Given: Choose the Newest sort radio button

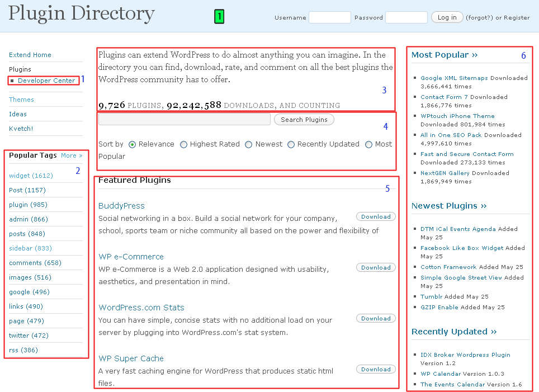Looking at the screenshot, I should (248, 144).
